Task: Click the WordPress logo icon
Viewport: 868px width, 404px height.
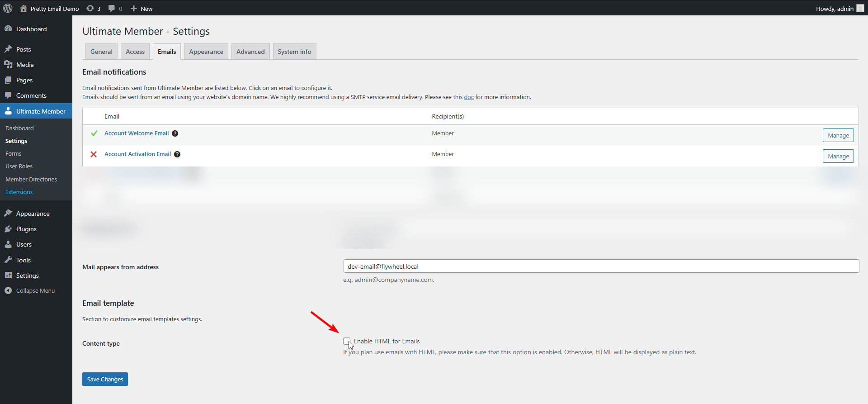Action: [8, 8]
